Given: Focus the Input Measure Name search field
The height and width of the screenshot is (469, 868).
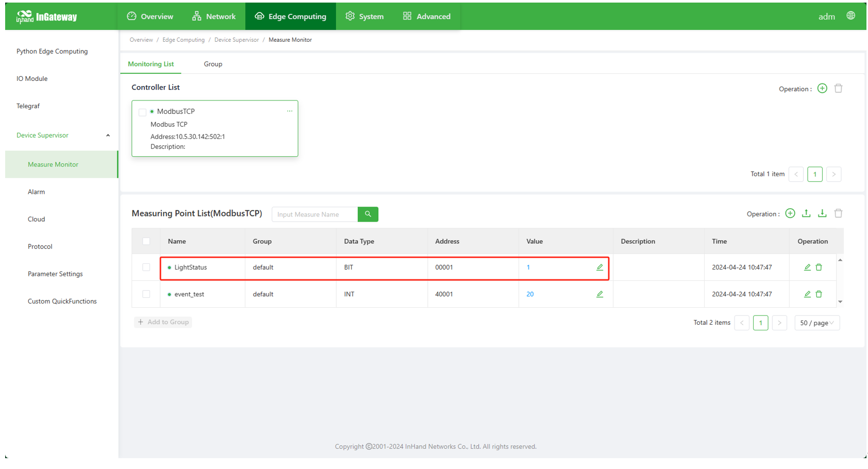Looking at the screenshot, I should click(x=314, y=214).
